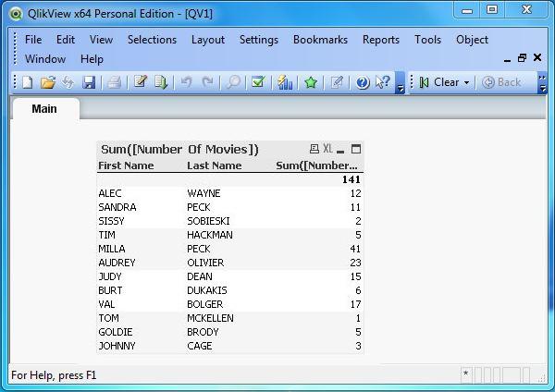Click the Add Bookmark star icon

pos(311,82)
